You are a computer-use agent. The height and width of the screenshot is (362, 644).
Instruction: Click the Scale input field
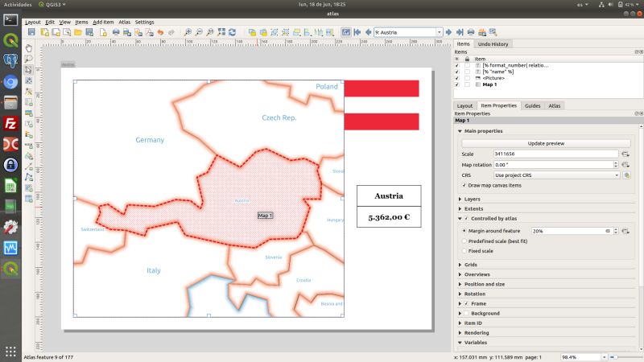click(x=555, y=154)
